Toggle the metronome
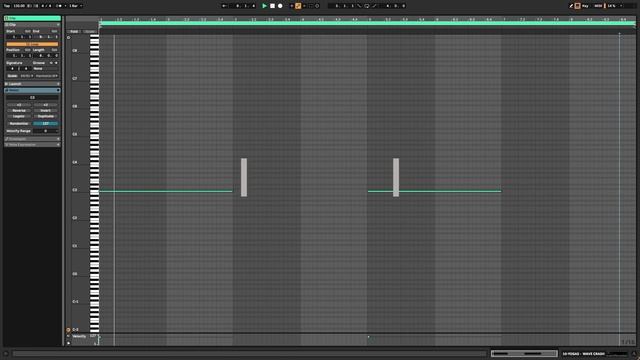The image size is (640, 360). (60, 6)
